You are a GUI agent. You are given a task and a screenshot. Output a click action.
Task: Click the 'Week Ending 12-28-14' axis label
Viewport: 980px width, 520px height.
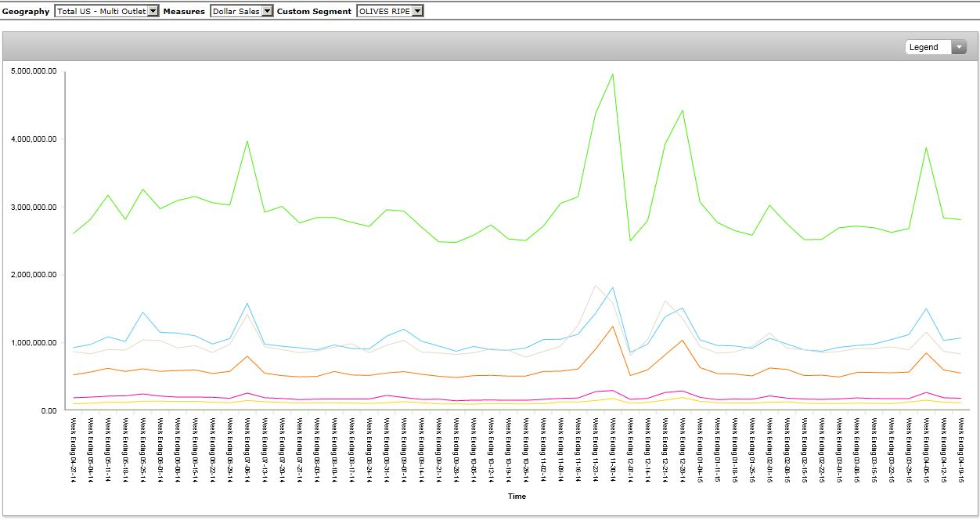[682, 449]
